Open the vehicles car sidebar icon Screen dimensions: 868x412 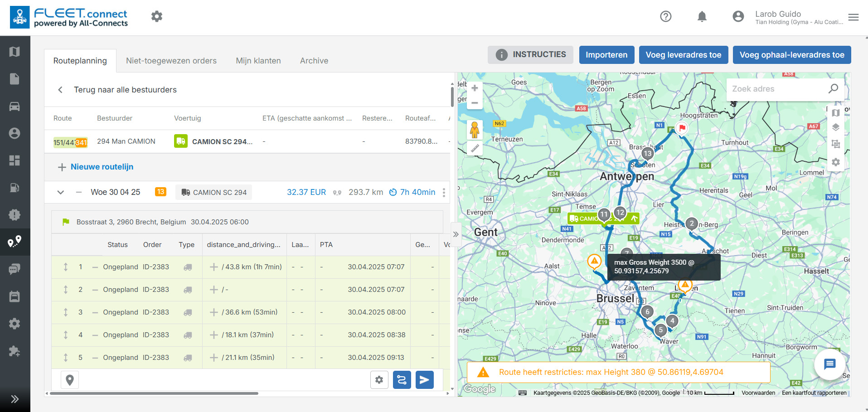pyautogui.click(x=15, y=106)
